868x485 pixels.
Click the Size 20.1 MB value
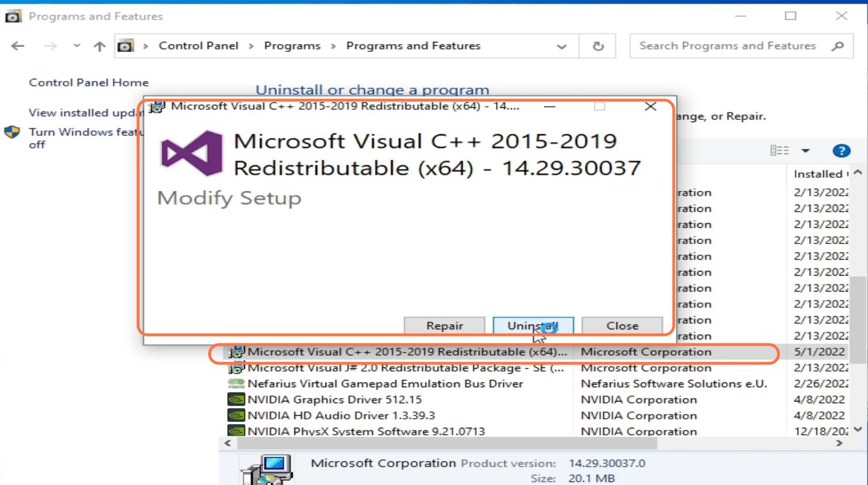[x=591, y=478]
